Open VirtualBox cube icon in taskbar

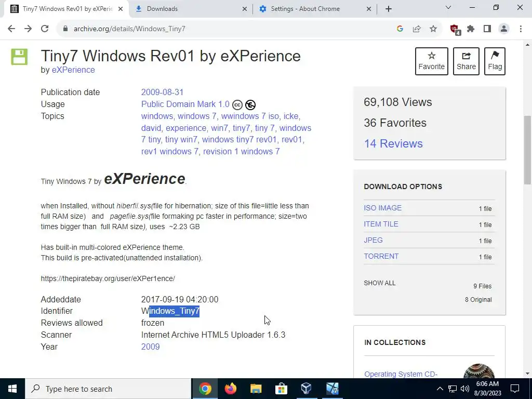pos(306,389)
